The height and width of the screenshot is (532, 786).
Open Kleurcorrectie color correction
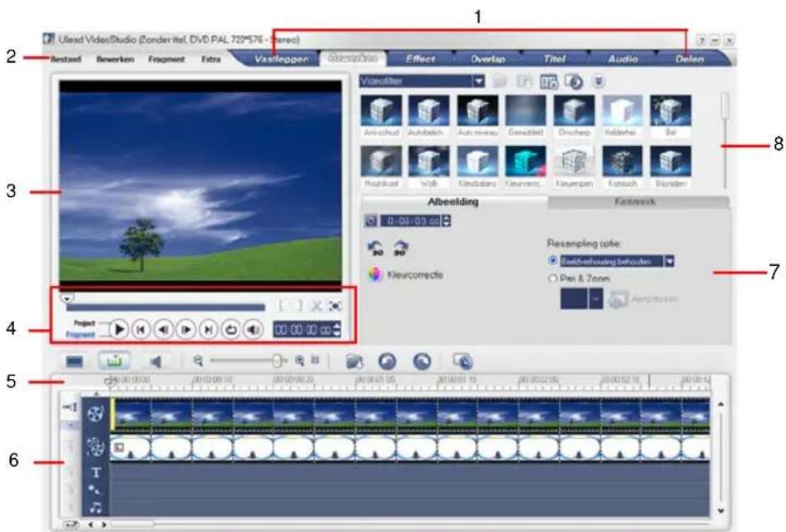pos(406,274)
